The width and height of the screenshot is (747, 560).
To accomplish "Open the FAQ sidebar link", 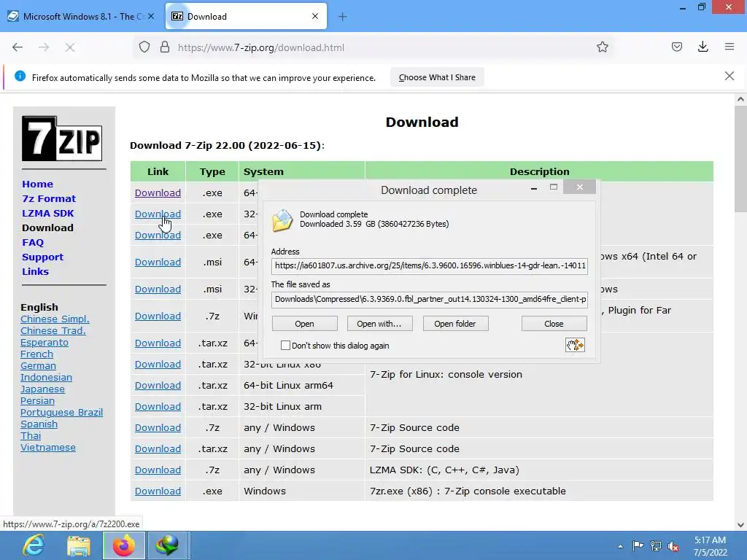I will click(33, 242).
